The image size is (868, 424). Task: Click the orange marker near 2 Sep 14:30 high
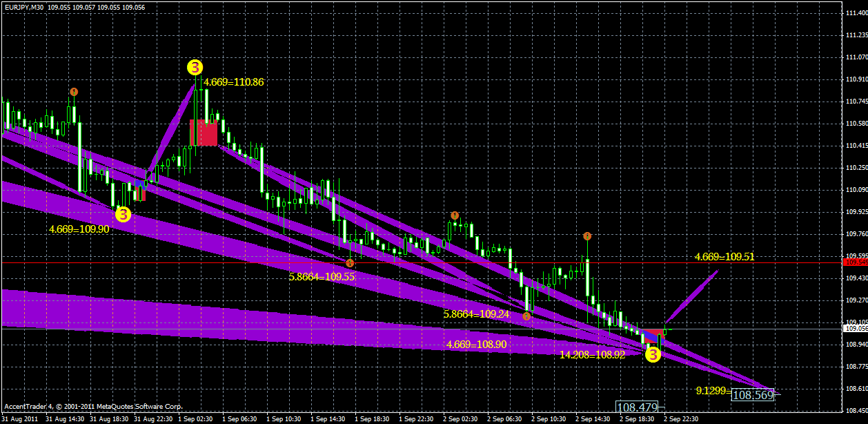pyautogui.click(x=586, y=235)
